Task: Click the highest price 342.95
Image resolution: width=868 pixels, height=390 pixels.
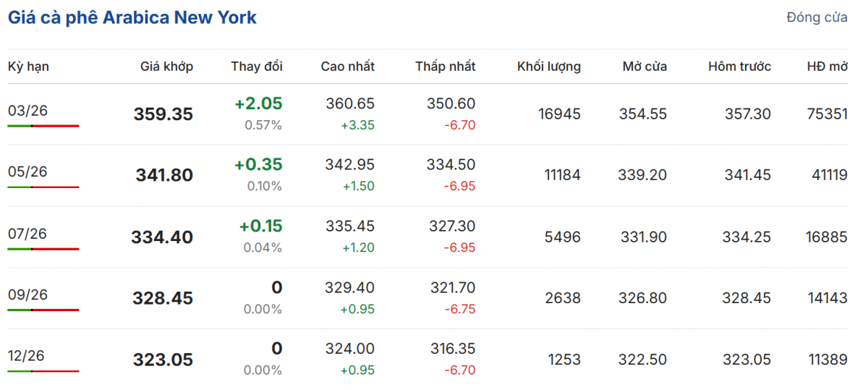Action: coord(351,165)
